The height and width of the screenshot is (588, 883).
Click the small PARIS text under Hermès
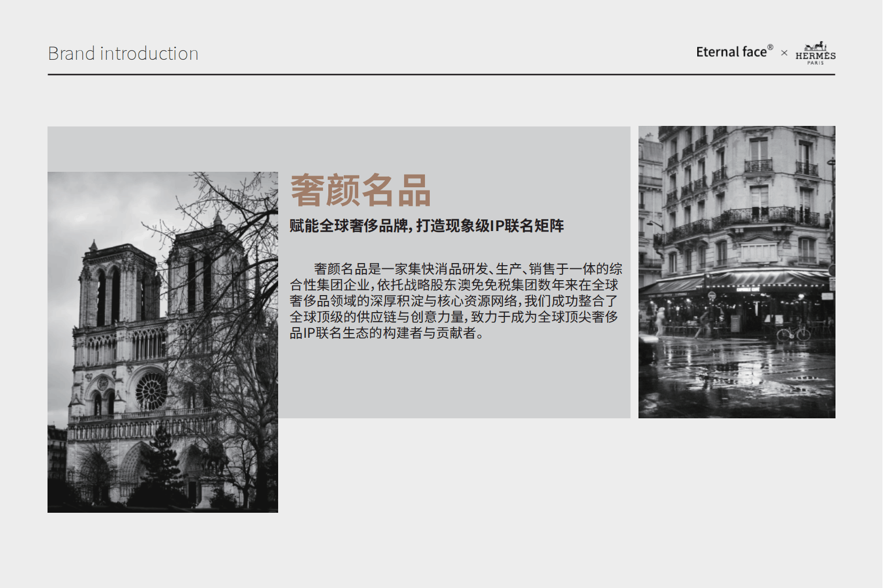tap(815, 63)
